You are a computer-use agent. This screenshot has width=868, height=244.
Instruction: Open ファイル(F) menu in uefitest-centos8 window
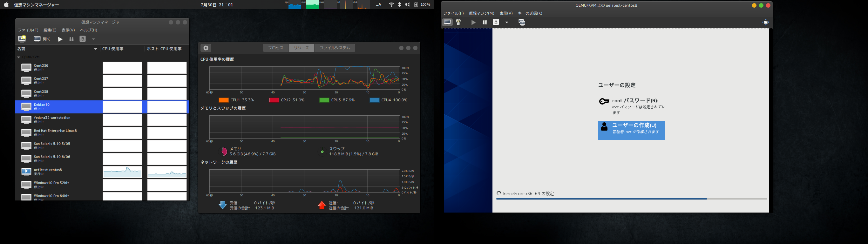coord(454,13)
